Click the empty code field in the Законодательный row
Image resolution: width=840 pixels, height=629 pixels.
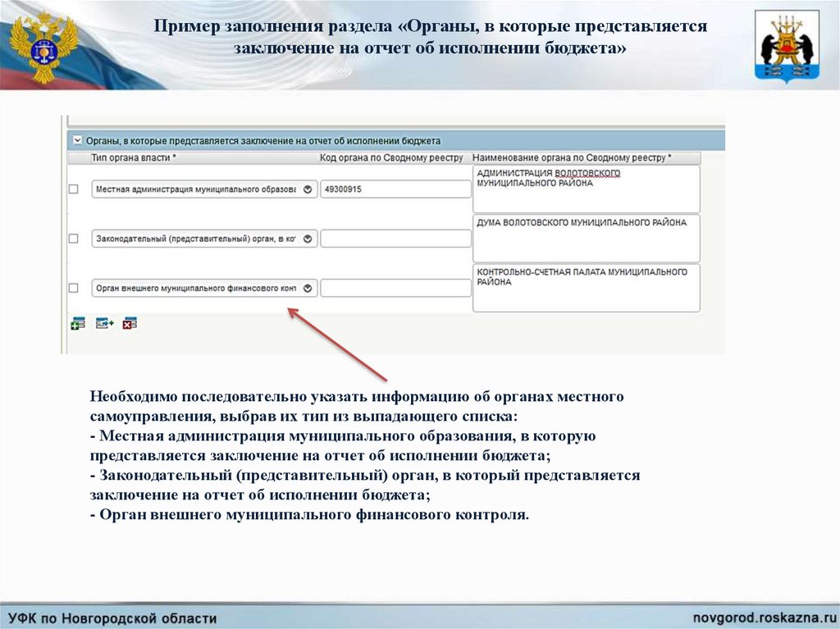pyautogui.click(x=395, y=239)
